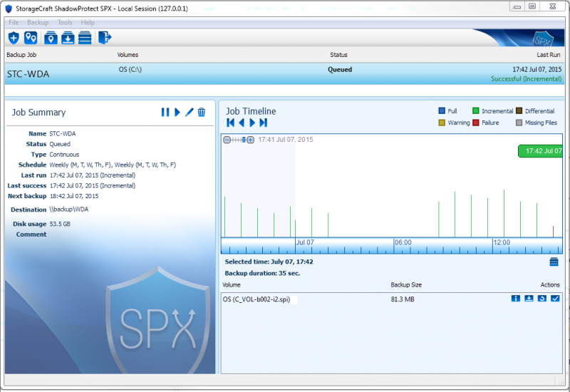The width and height of the screenshot is (570, 392).
Task: Click the Missing Files legend gray swatch
Action: [x=519, y=123]
